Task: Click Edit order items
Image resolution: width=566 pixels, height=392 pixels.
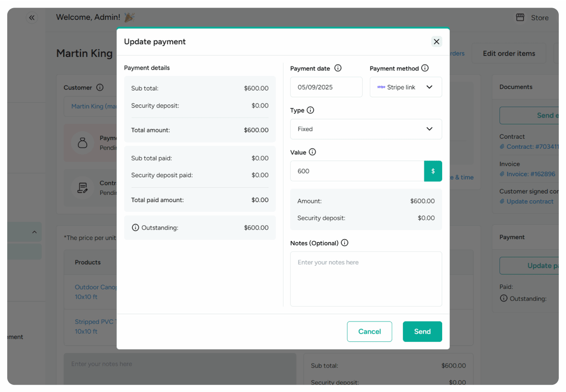Action: [509, 53]
